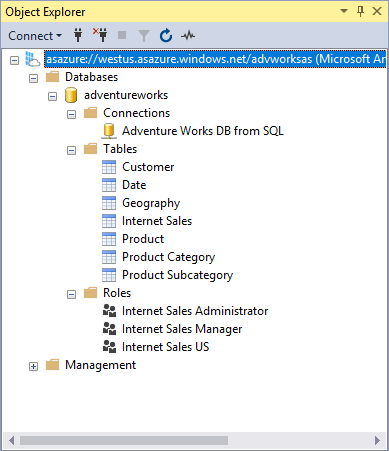Screen dimensions: 389x451
Task: Select the Internet Sales Manager role
Action: 182,329
